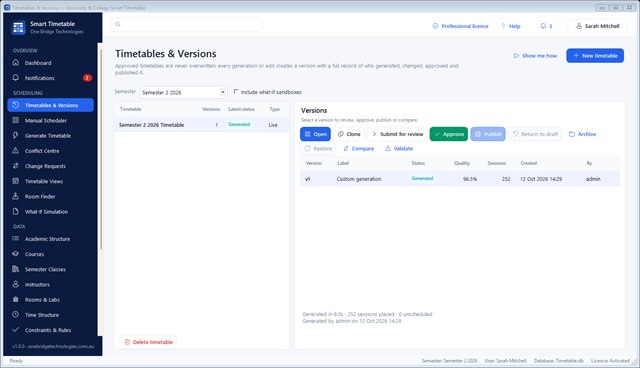The image size is (640, 368).
Task: Click the Time Structure clock icon
Action: (16, 315)
